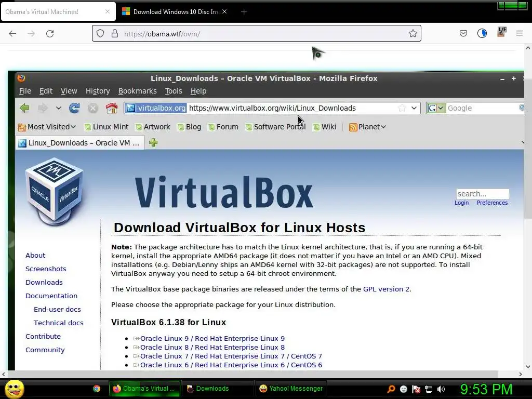
Task: Open inner URL bar history dropdown arrow
Action: 414,108
